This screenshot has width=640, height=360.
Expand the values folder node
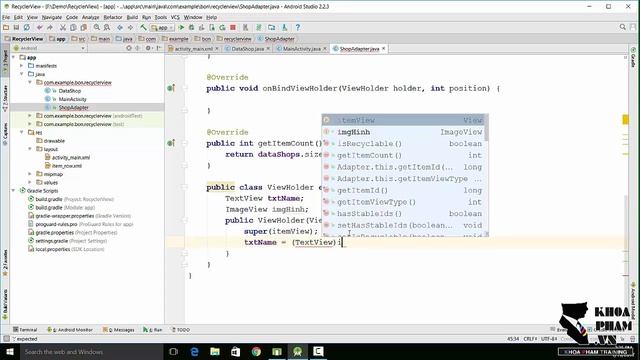pos(30,182)
